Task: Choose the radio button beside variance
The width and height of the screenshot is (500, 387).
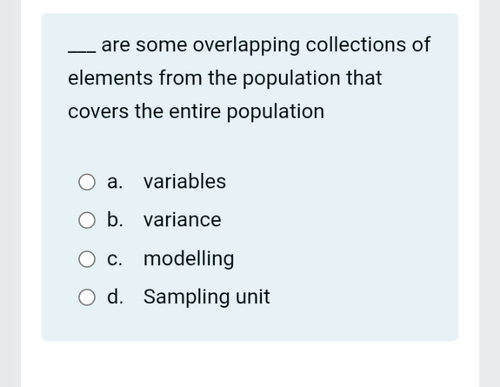Action: pos(87,220)
